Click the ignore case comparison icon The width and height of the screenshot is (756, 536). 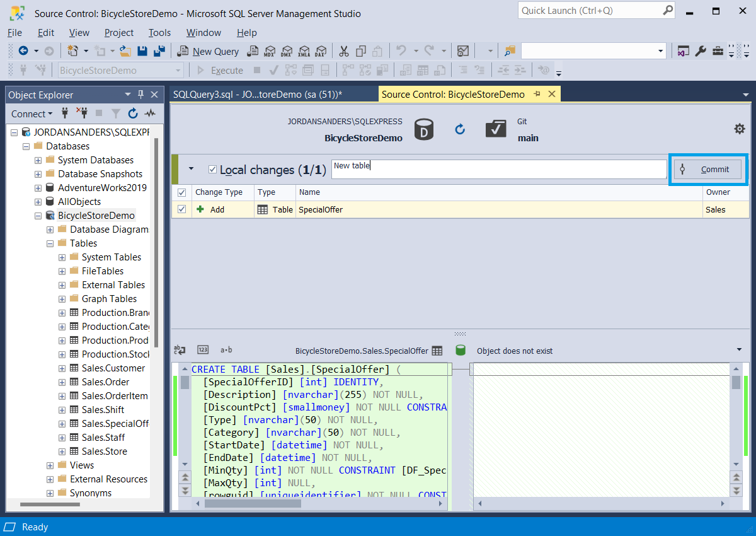pos(180,350)
